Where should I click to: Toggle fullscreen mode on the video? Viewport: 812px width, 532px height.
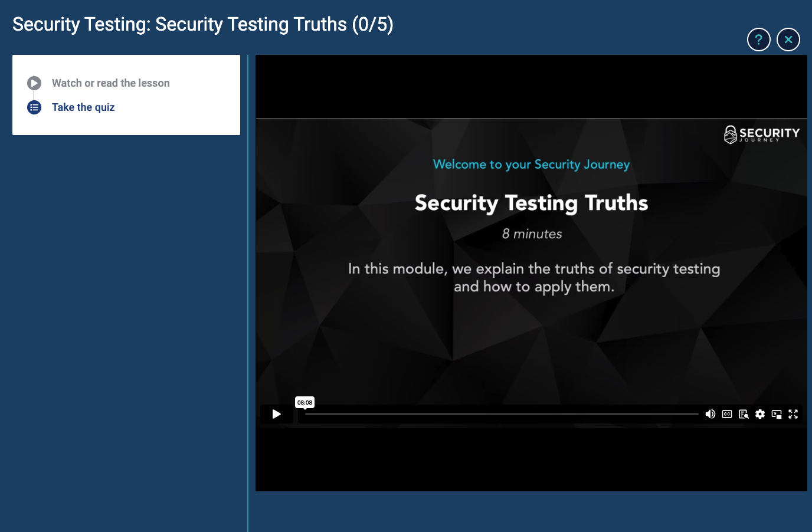(x=793, y=414)
